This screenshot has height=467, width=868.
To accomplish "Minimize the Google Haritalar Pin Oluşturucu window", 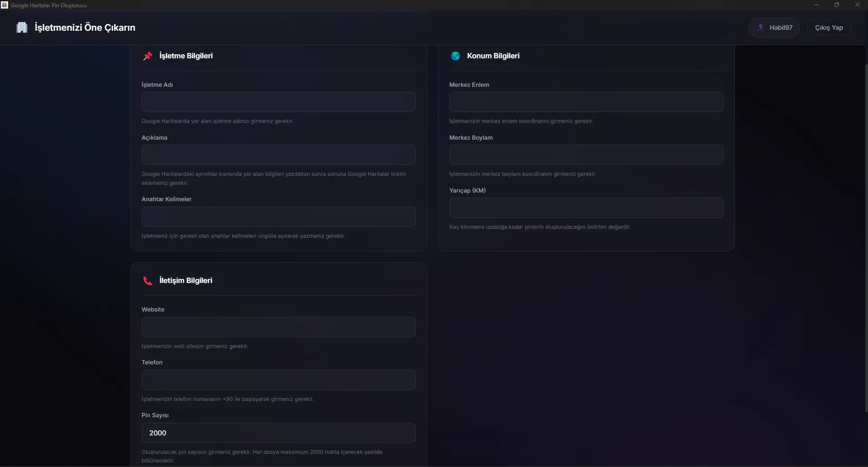I will coord(816,5).
